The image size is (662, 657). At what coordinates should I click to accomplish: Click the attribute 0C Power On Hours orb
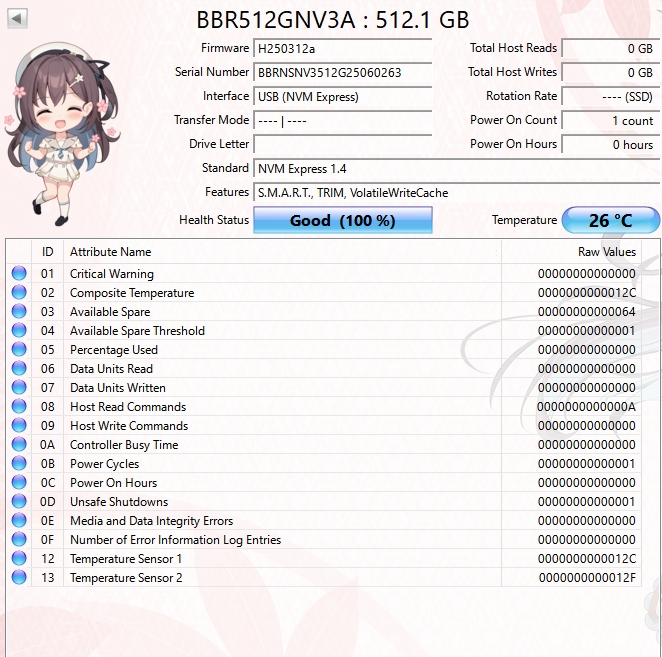click(19, 482)
